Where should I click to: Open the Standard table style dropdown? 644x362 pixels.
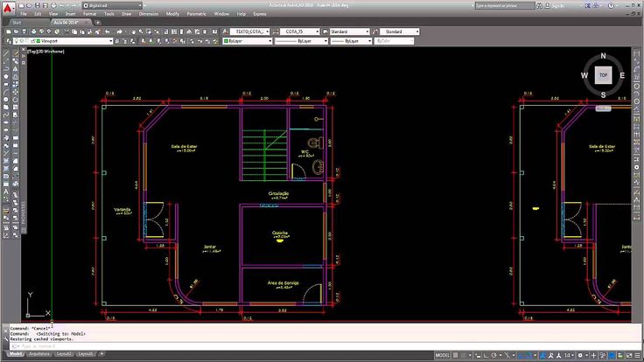pyautogui.click(x=349, y=31)
